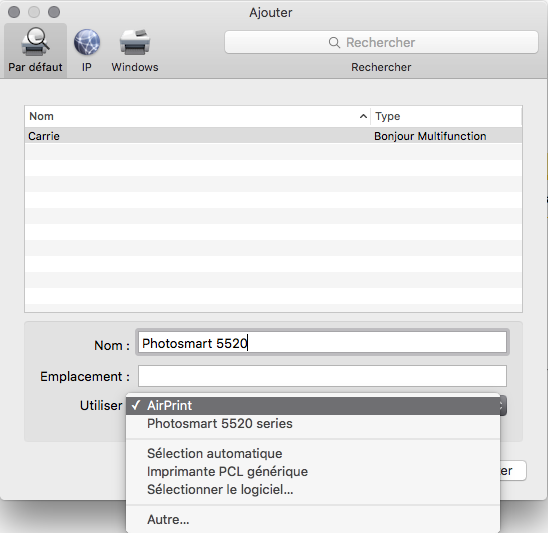Click the Utiliser popup arrows at right edge

point(503,406)
